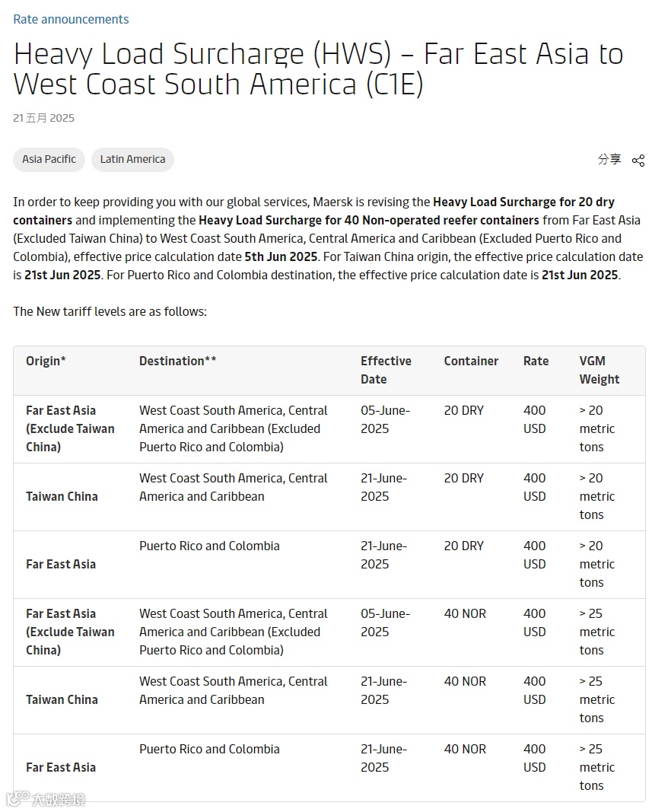Click the Effective Date column header
Viewport: 652px width, 812px height.
click(386, 371)
